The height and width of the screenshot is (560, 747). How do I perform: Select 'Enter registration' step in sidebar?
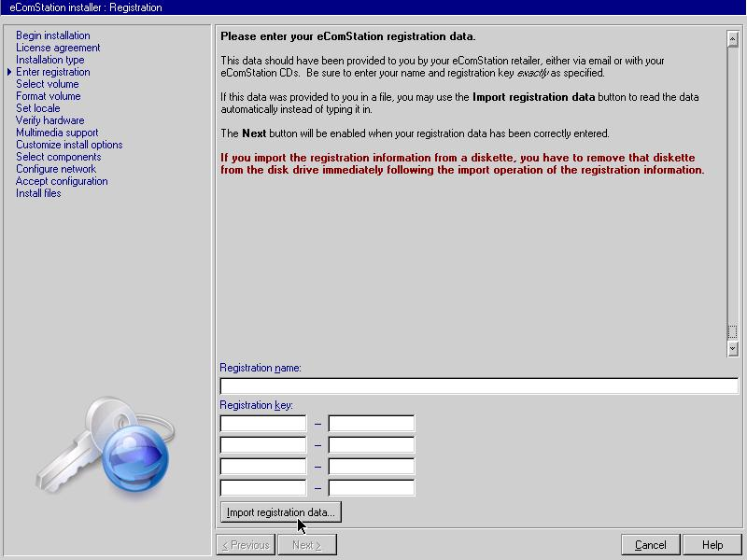click(53, 72)
